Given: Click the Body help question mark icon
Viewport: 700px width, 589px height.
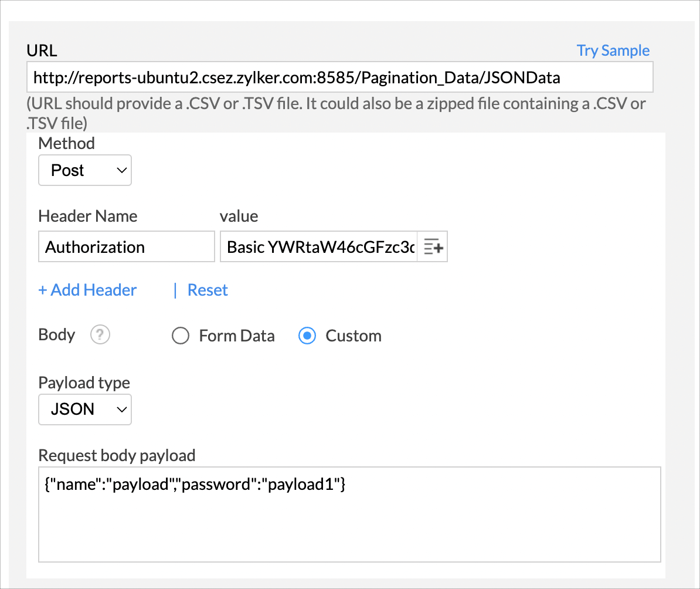Looking at the screenshot, I should click(100, 335).
